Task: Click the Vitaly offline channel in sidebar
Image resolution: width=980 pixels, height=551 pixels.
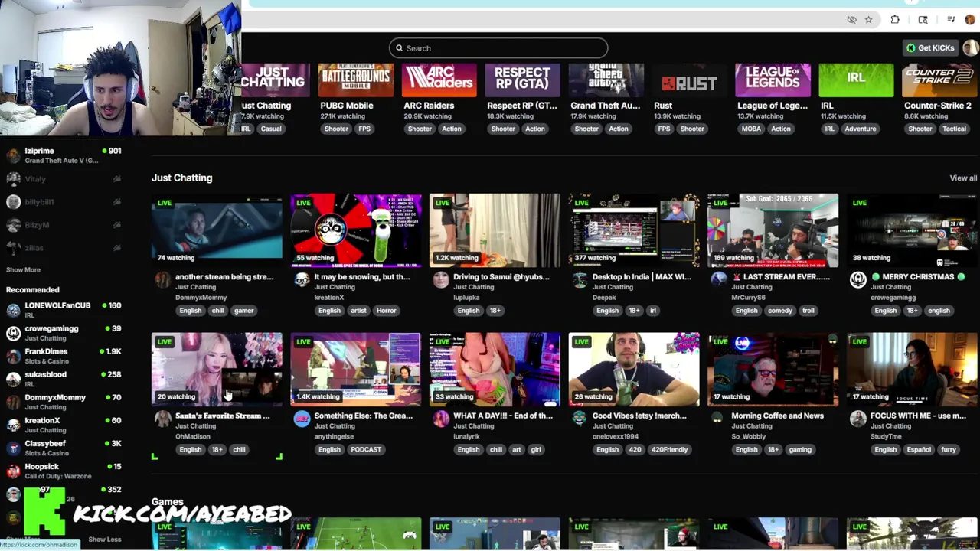Action: pos(64,179)
